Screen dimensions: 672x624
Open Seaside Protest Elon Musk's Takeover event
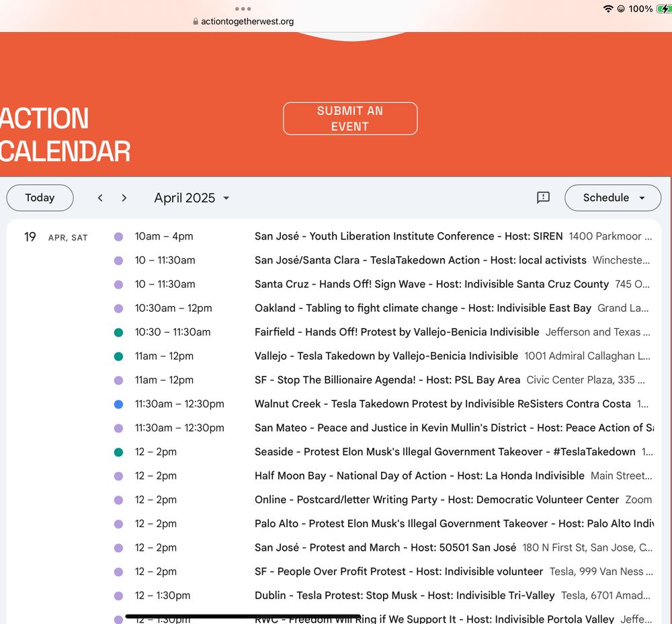tap(445, 452)
